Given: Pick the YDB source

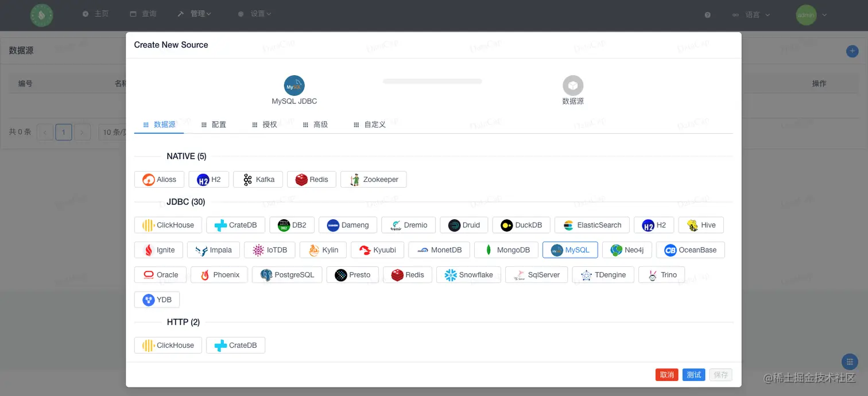Looking at the screenshot, I should point(157,299).
